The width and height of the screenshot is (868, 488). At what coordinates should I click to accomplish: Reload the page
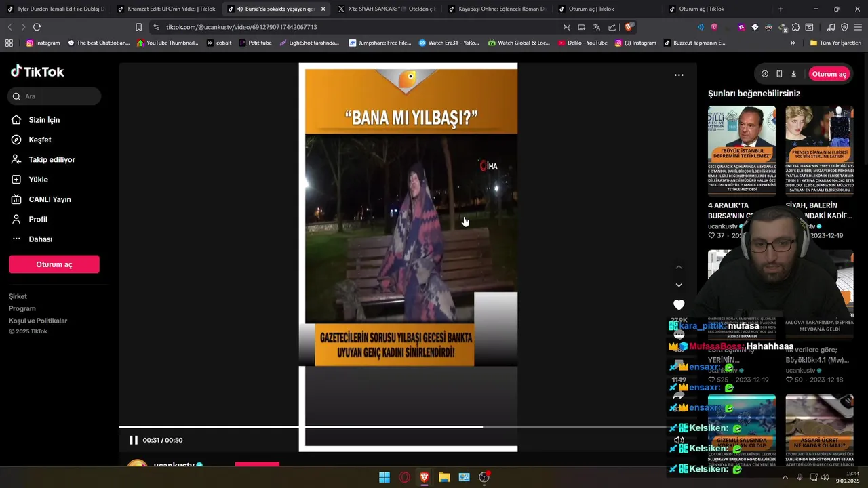pos(37,27)
